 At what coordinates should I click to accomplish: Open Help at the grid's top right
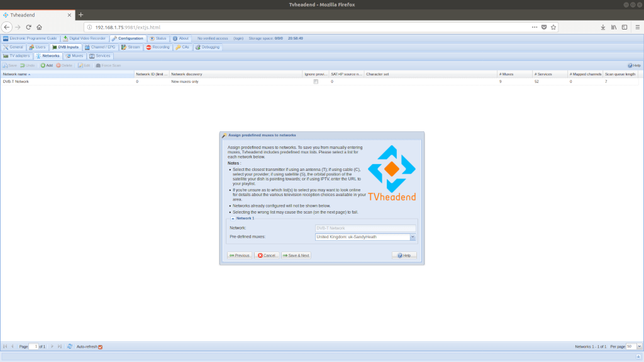point(634,65)
